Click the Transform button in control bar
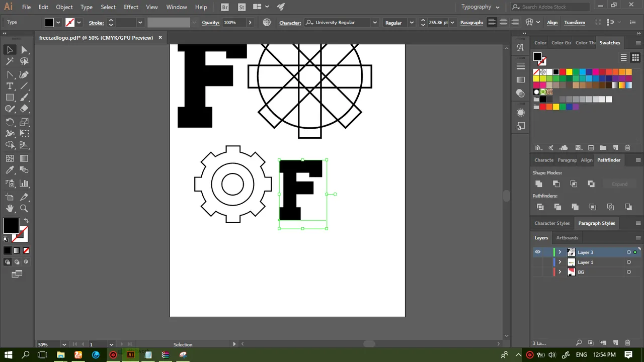The image size is (644, 362). point(575,23)
